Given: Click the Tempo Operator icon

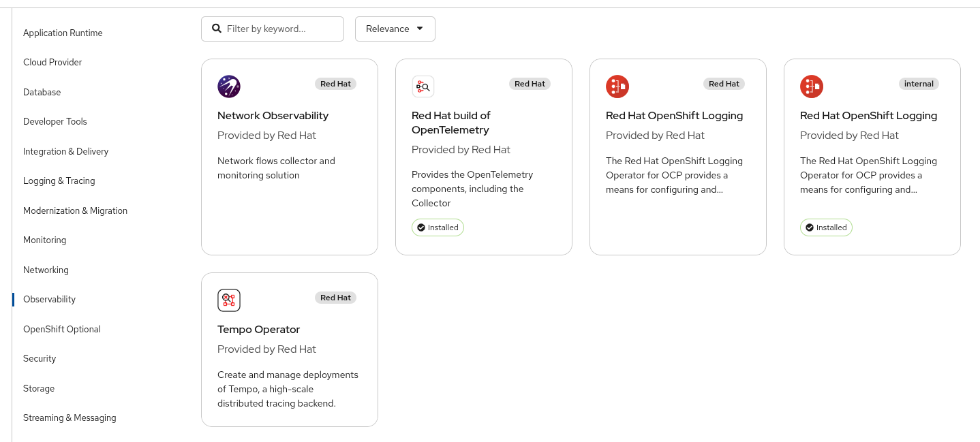Looking at the screenshot, I should [229, 300].
